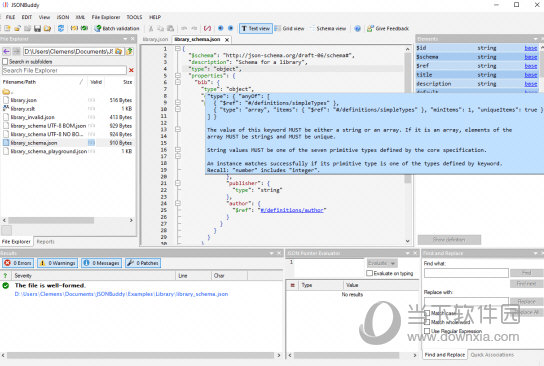Open the FILE menu
This screenshot has height=366, width=544.
coord(10,17)
